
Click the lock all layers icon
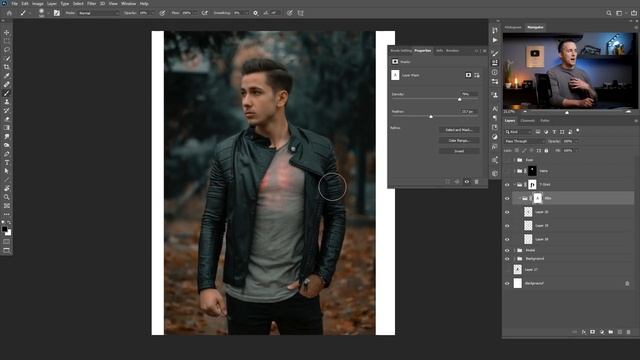(x=546, y=151)
